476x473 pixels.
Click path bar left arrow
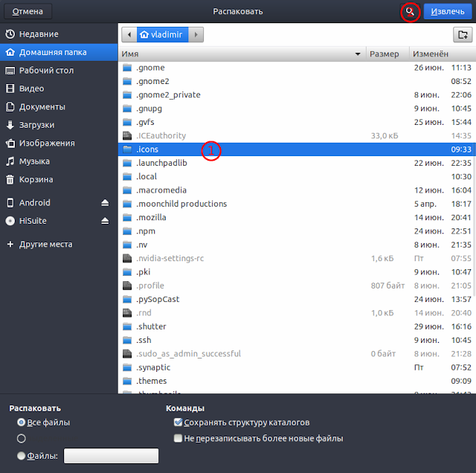tap(129, 35)
